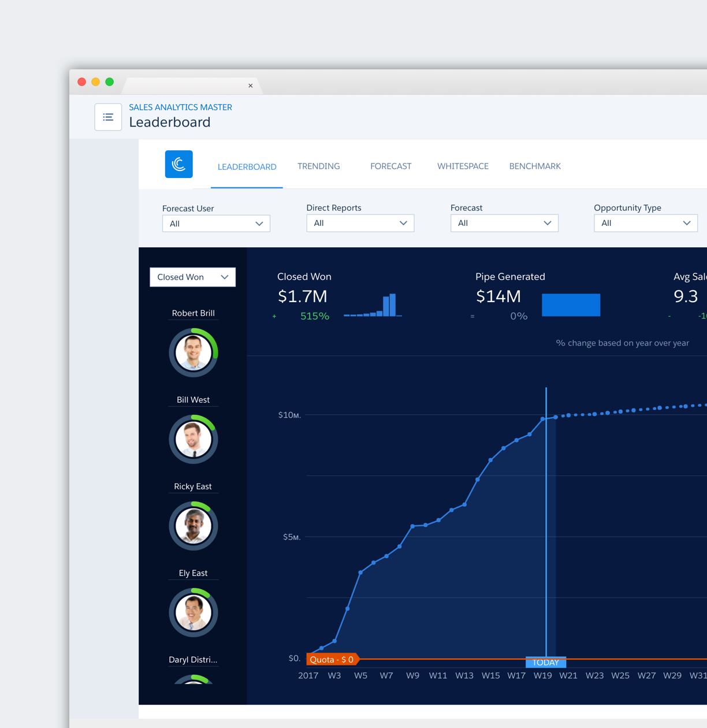Open the Opportunity Type dropdown
The image size is (707, 728).
(645, 223)
